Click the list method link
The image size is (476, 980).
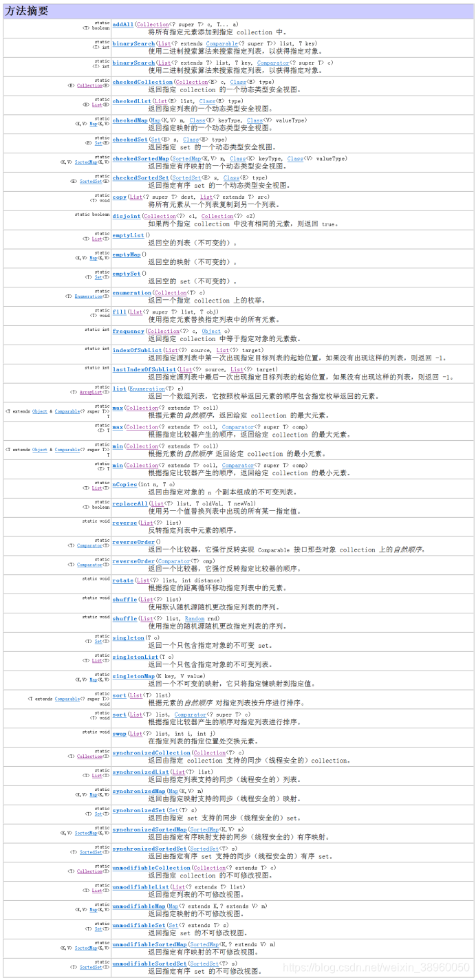coord(119,389)
